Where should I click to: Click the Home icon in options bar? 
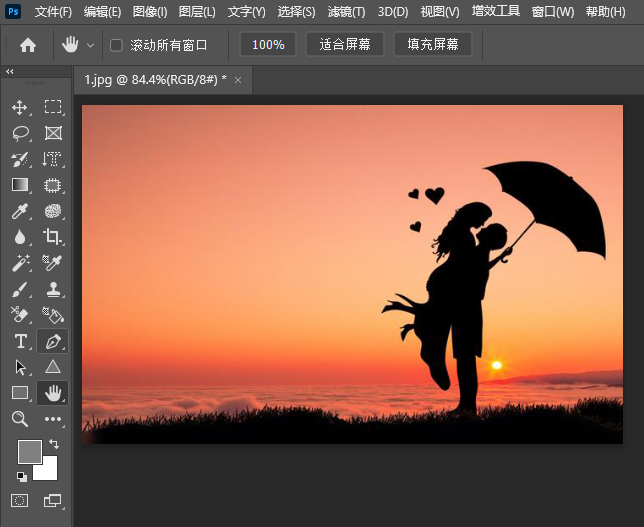[x=28, y=45]
